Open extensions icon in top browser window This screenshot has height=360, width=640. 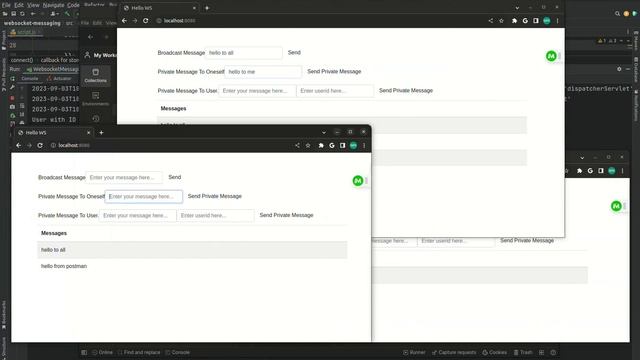pyautogui.click(x=514, y=20)
